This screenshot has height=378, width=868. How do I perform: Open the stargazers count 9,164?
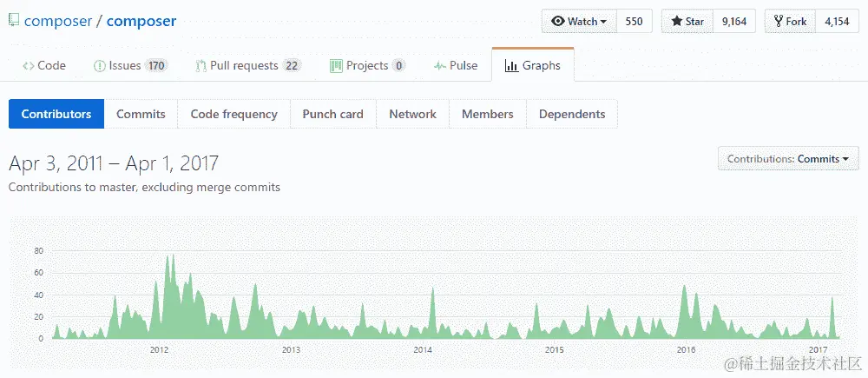click(734, 21)
